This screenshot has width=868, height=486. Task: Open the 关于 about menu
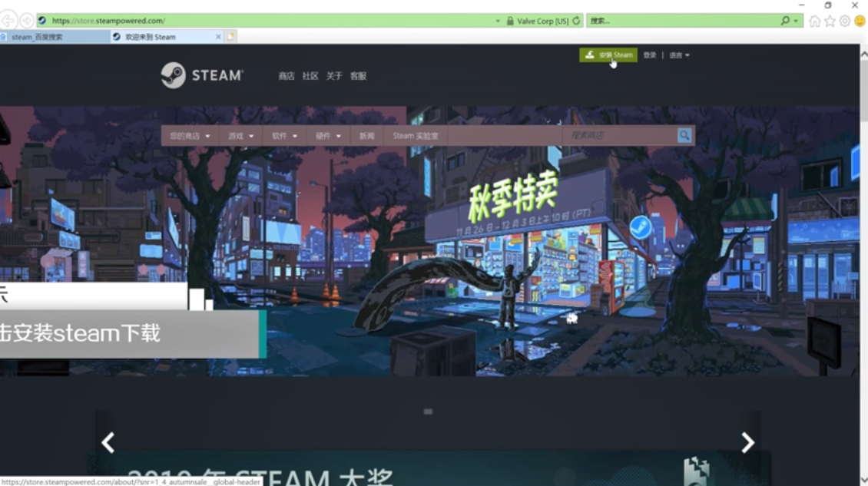click(334, 76)
